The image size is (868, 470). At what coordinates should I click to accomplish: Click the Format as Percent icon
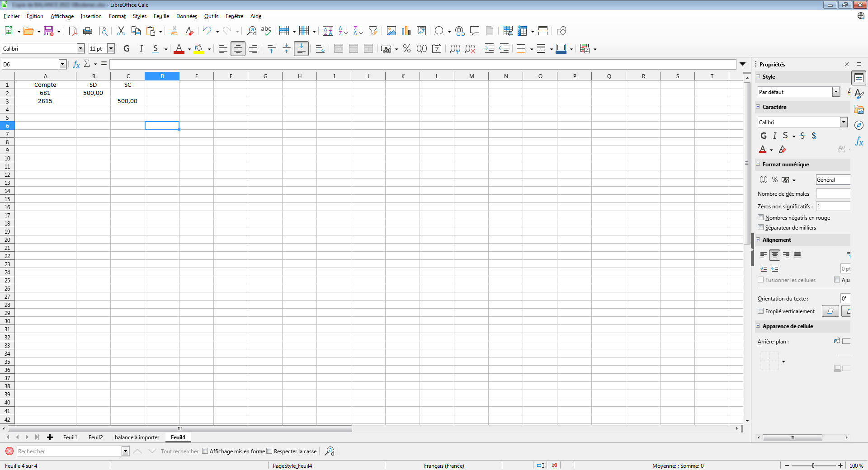pos(406,49)
